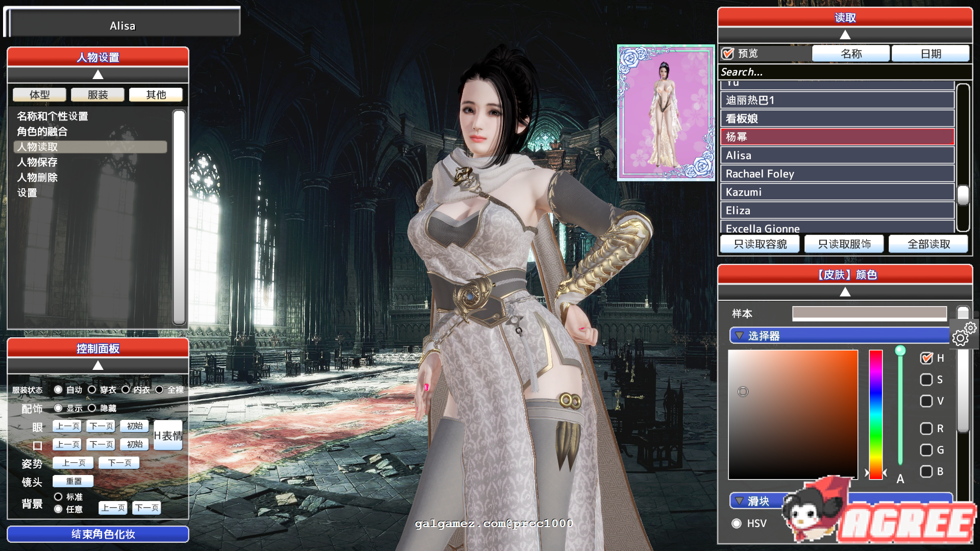Image resolution: width=980 pixels, height=551 pixels.
Task: Sort the character list by 日期
Action: (930, 53)
